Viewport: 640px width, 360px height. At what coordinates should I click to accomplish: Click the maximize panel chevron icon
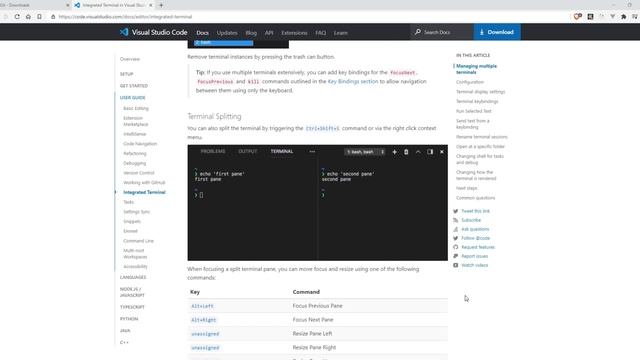418,152
